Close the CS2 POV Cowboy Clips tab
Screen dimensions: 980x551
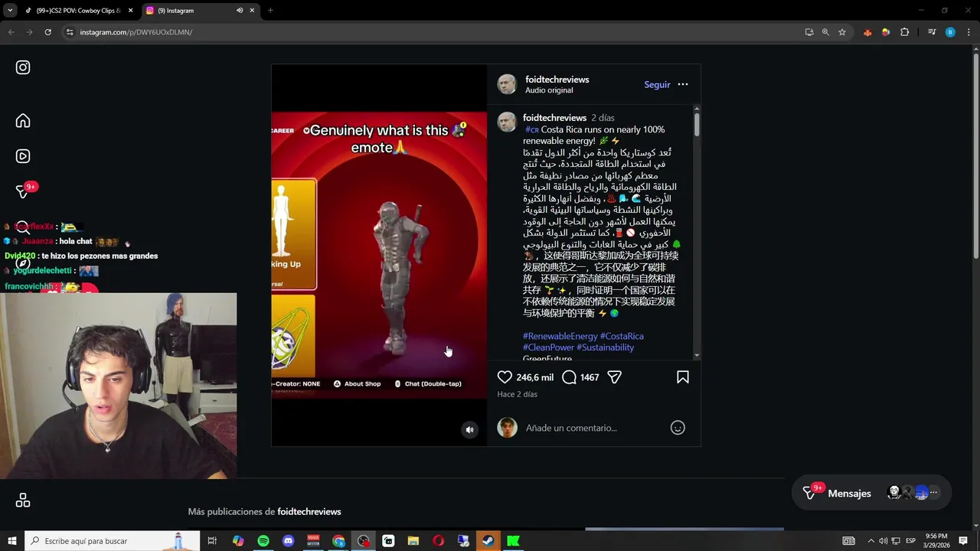[x=130, y=11]
